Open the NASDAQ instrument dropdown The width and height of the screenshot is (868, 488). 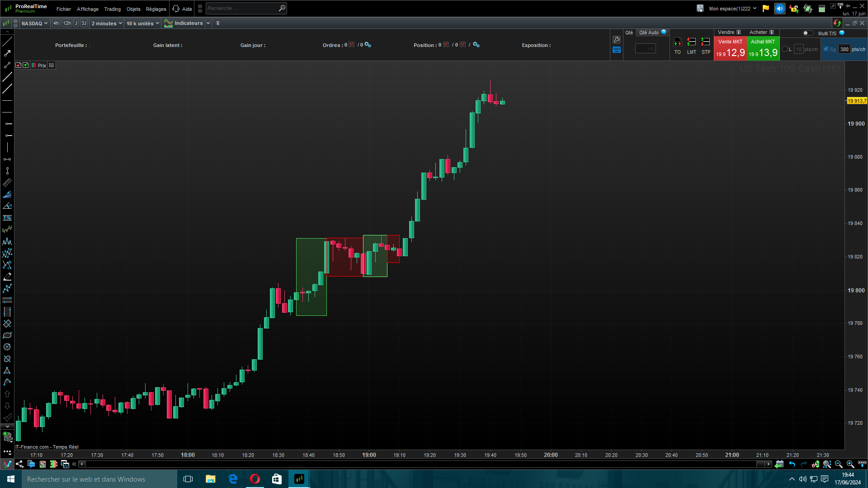pos(34,23)
